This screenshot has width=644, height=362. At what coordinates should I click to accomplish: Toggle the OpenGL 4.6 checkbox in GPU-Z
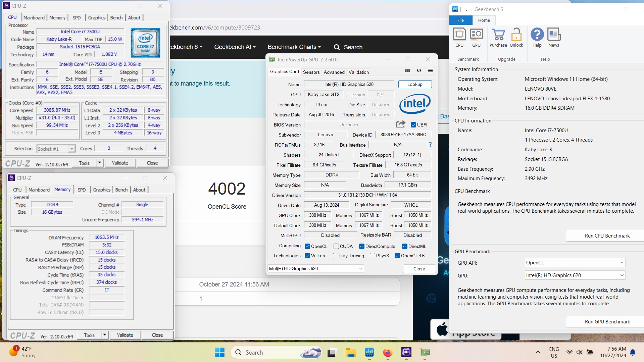coord(397,256)
